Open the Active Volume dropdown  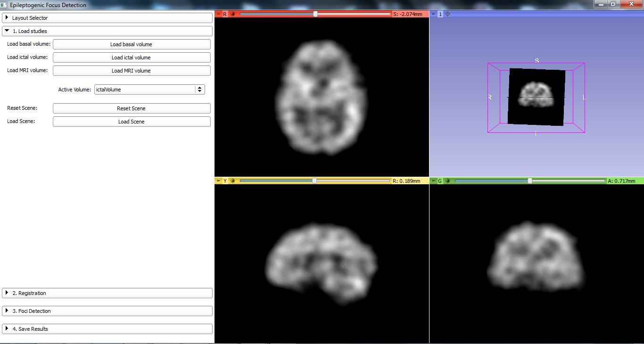pyautogui.click(x=149, y=90)
